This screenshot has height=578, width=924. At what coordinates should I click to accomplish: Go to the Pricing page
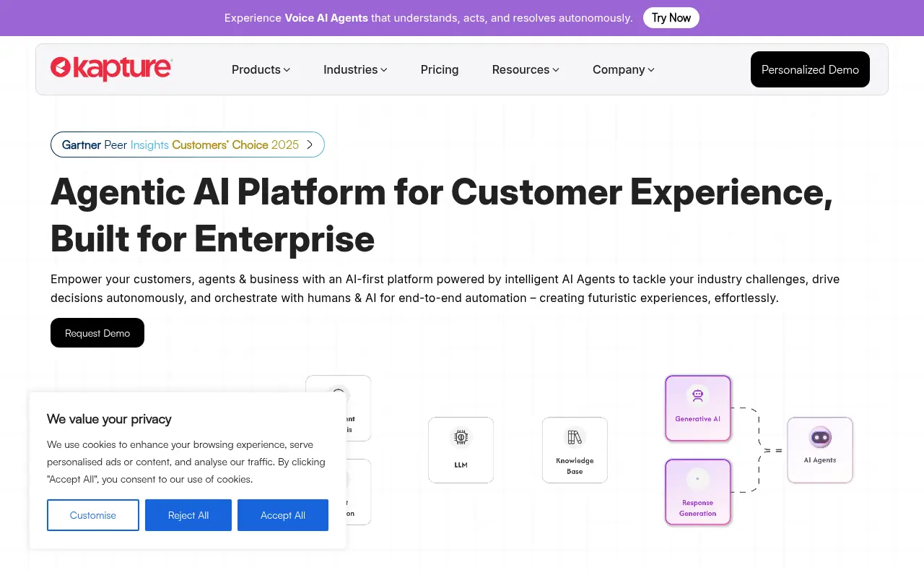click(440, 69)
